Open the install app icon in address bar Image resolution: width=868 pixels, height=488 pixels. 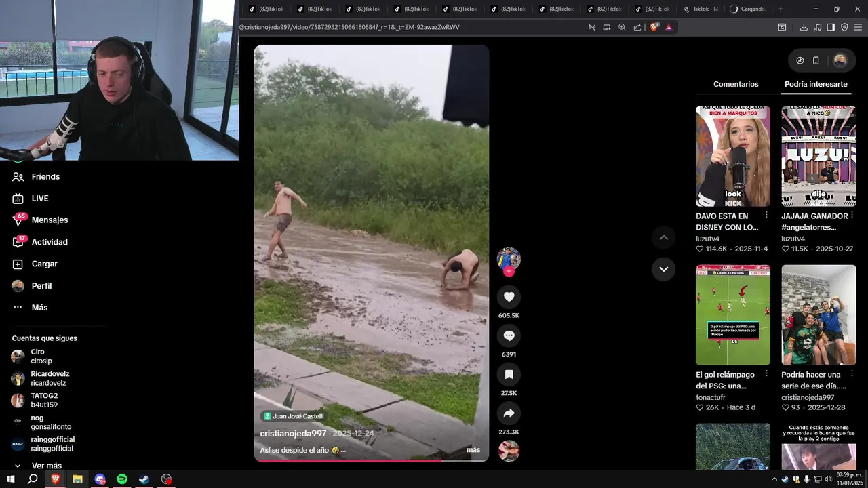click(x=607, y=27)
